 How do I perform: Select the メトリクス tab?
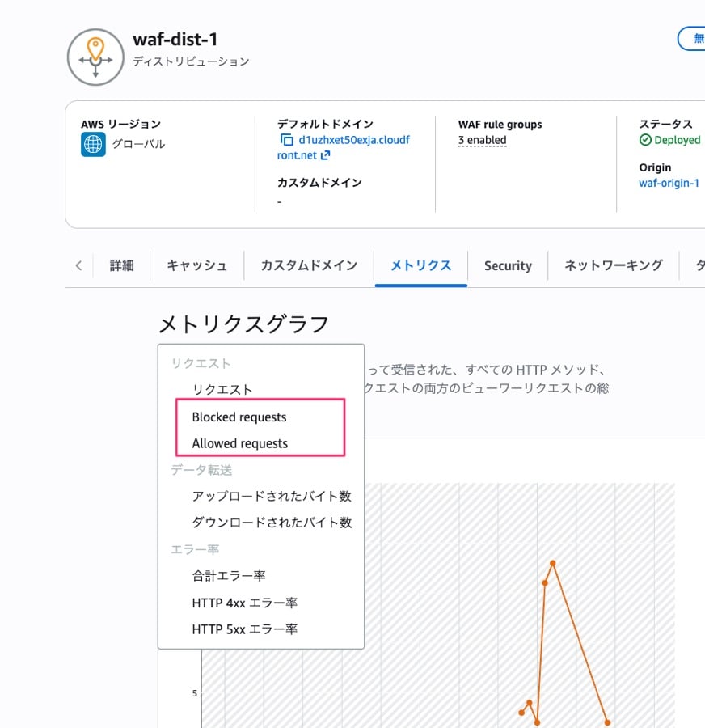click(421, 265)
